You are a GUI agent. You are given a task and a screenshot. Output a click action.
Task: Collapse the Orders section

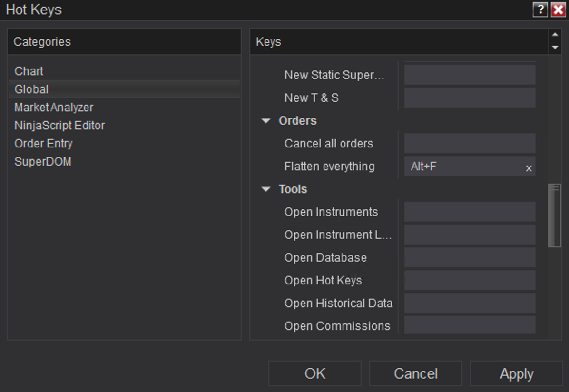(266, 121)
